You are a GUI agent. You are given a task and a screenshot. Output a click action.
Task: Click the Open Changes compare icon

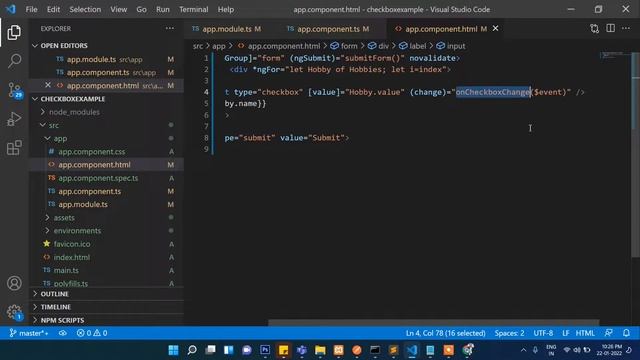(x=594, y=29)
